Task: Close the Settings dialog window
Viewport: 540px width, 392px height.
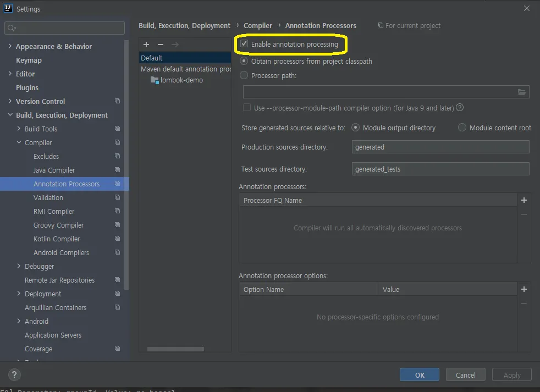Action: point(527,8)
